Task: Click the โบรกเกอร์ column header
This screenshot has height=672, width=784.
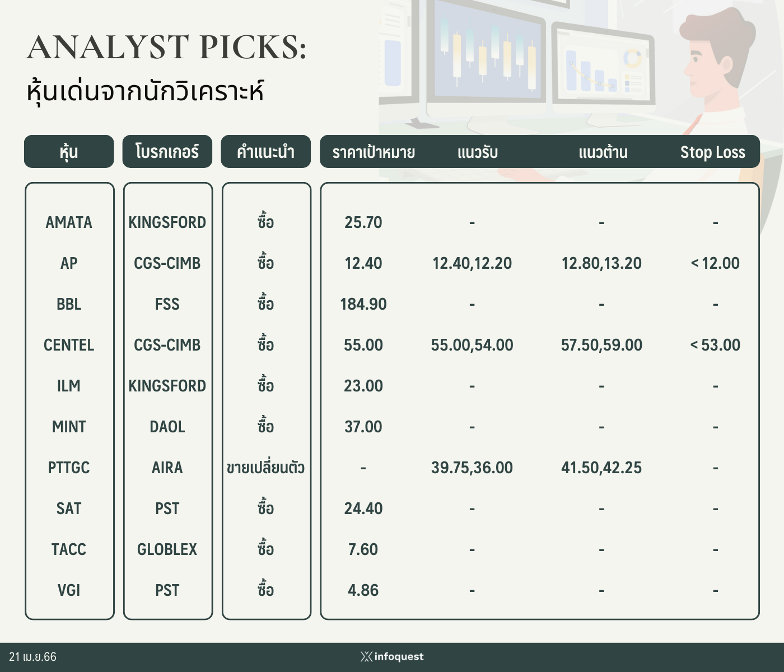Action: [x=167, y=151]
